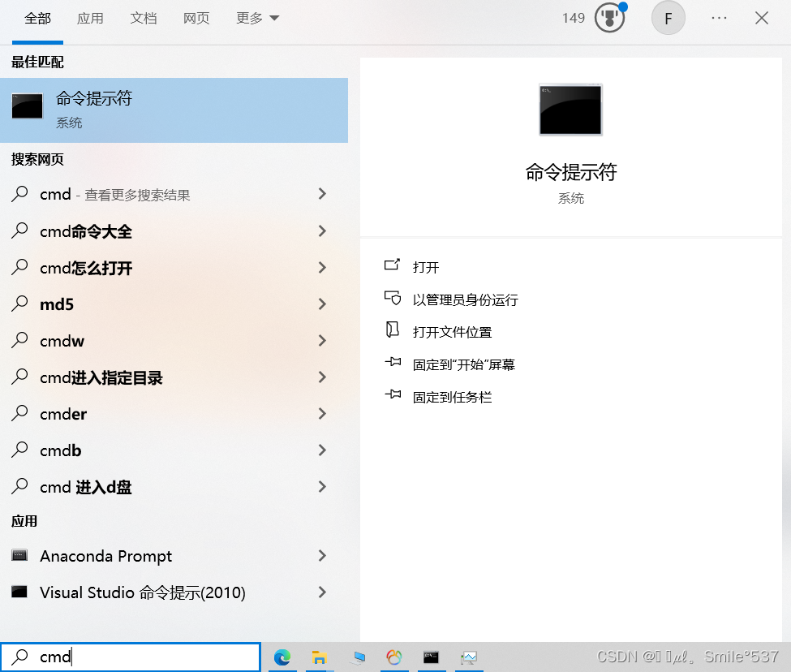
Task: Click the search magnifier icon next to cmdw
Action: (19, 340)
